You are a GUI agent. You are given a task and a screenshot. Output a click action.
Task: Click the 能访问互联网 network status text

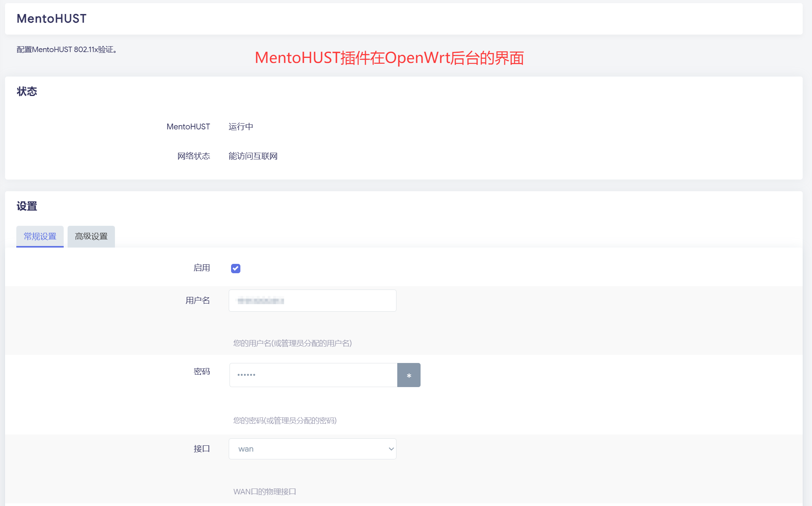[x=253, y=156]
